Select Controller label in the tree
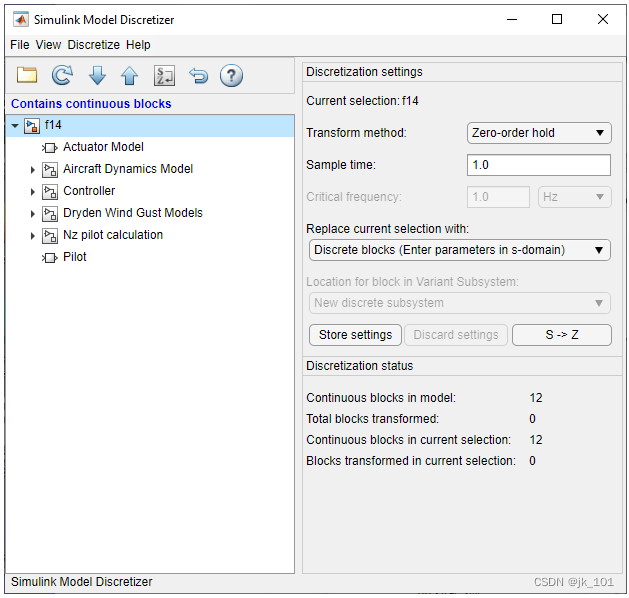Viewport: 629px width, 598px height. [89, 191]
